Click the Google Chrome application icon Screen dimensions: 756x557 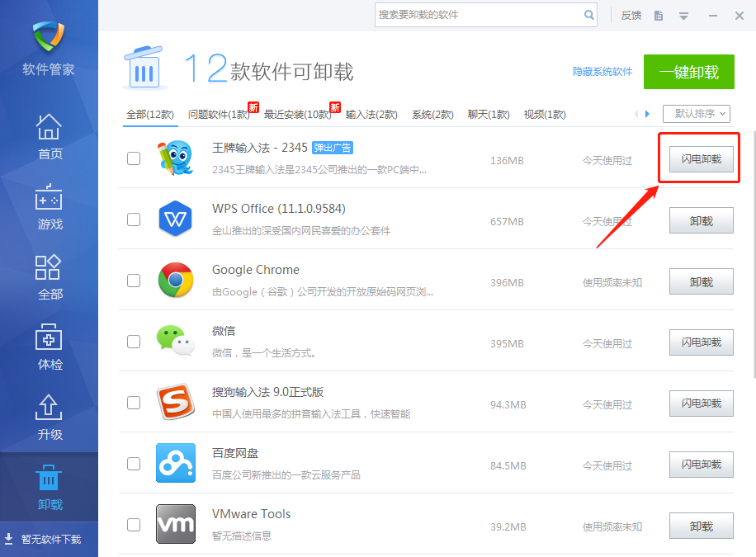point(176,281)
